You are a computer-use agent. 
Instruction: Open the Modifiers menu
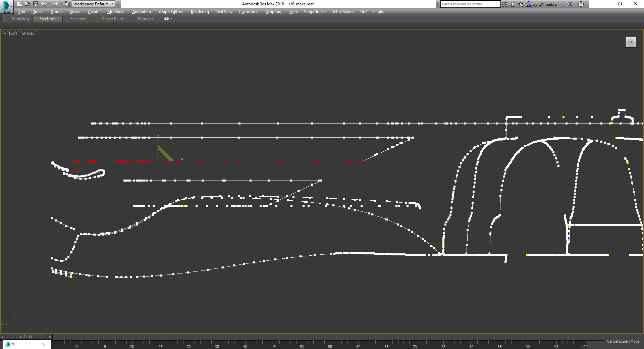pyautogui.click(x=116, y=12)
